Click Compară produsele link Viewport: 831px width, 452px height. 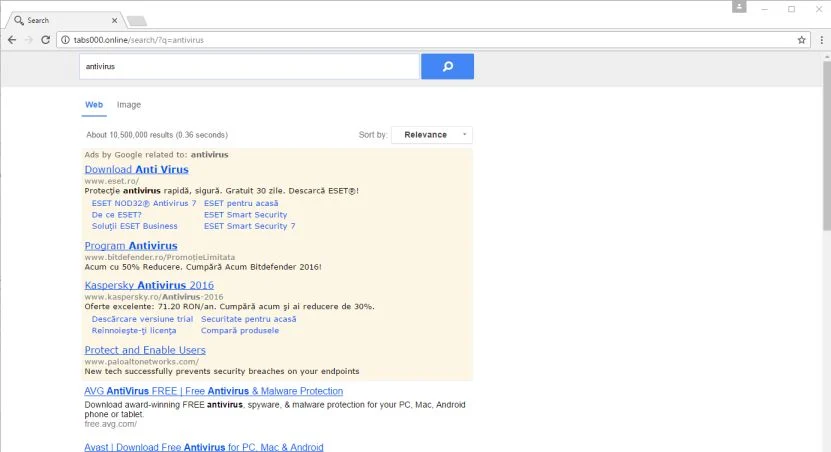pyautogui.click(x=240, y=330)
